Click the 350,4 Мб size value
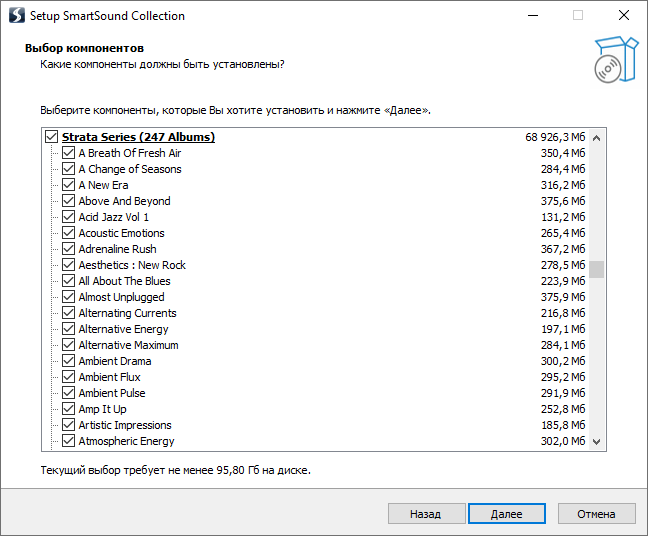The image size is (648, 536). 563,153
